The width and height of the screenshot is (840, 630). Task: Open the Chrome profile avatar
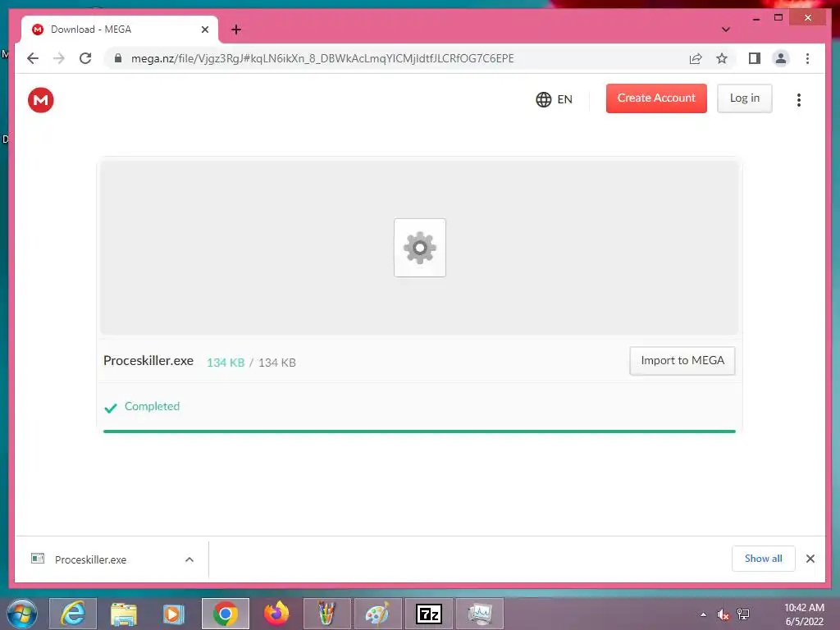(781, 58)
